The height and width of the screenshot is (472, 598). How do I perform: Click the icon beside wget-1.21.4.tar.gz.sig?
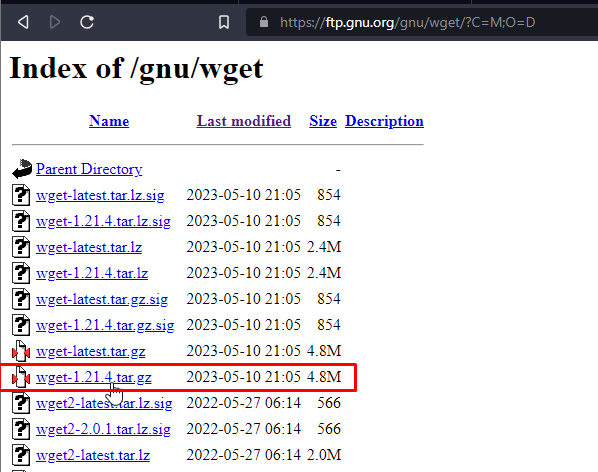[x=21, y=325]
